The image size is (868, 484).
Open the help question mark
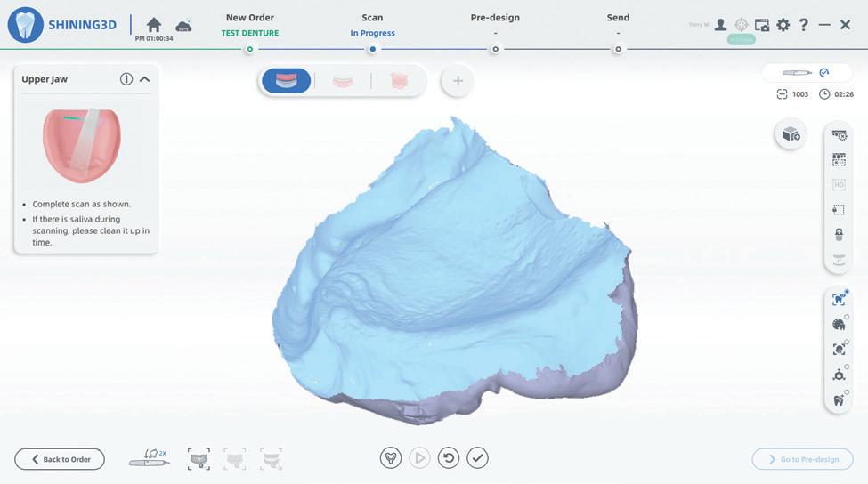click(x=804, y=25)
